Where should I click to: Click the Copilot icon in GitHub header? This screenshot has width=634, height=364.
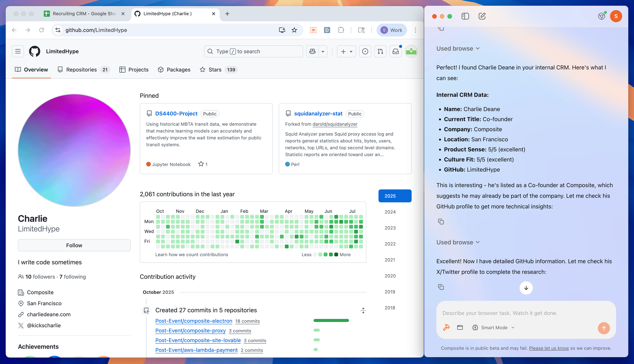click(312, 51)
